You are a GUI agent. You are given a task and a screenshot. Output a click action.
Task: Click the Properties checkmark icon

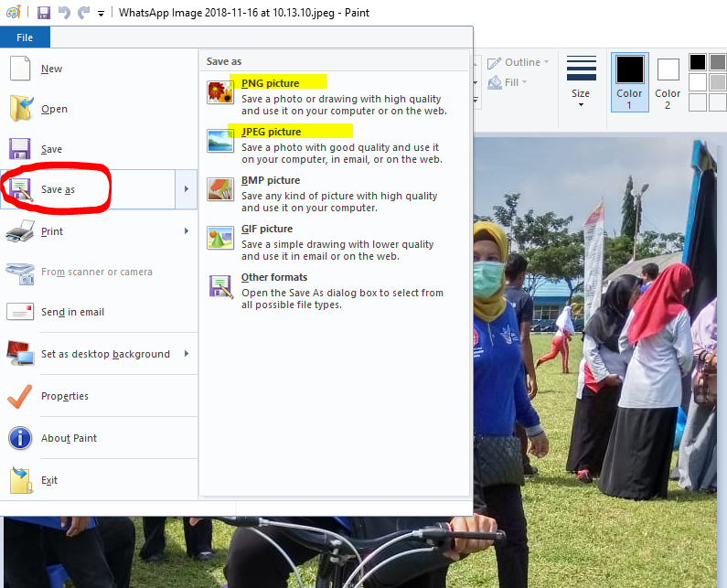20,396
